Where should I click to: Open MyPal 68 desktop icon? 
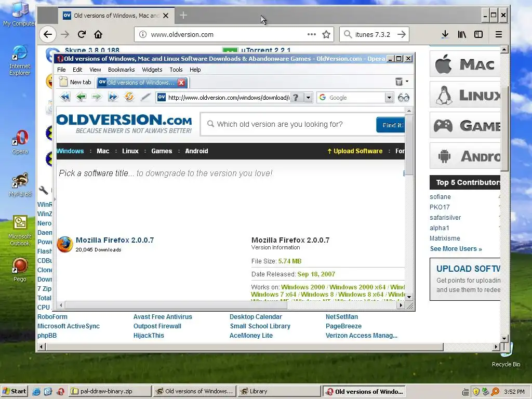click(x=20, y=185)
